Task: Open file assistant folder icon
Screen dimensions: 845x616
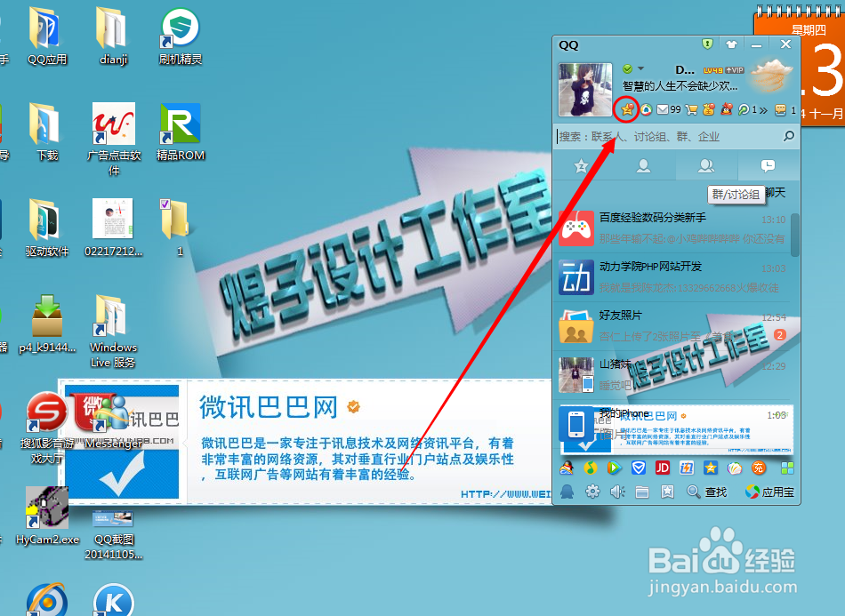Action: click(642, 492)
